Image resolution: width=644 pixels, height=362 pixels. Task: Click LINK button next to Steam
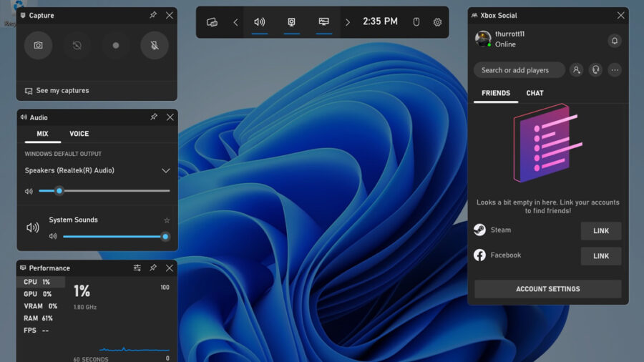(x=600, y=231)
